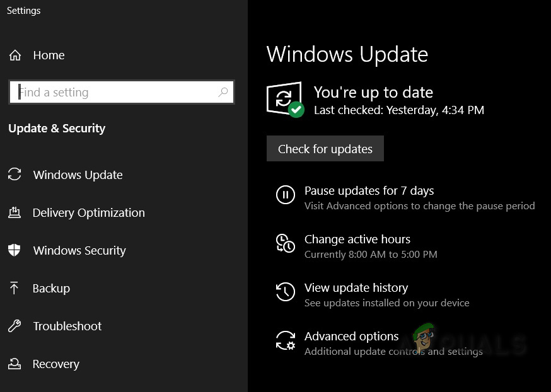Screen dimensions: 551x392
Task: Click the 'Windows Update' page title
Action: [x=347, y=54]
